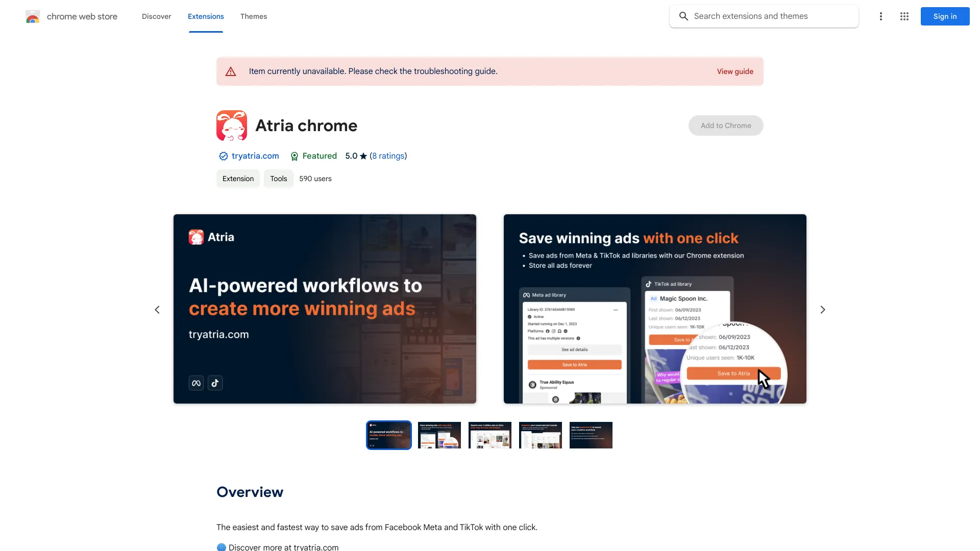The height and width of the screenshot is (551, 980).
Task: Click the Featured label text
Action: tap(320, 156)
